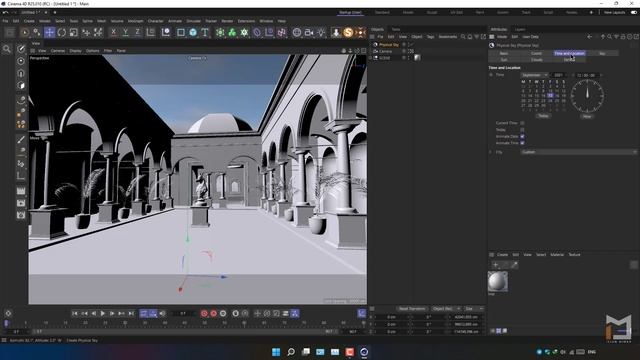Enable the Today checkbox
Screen dimensions: 640x360
point(522,130)
